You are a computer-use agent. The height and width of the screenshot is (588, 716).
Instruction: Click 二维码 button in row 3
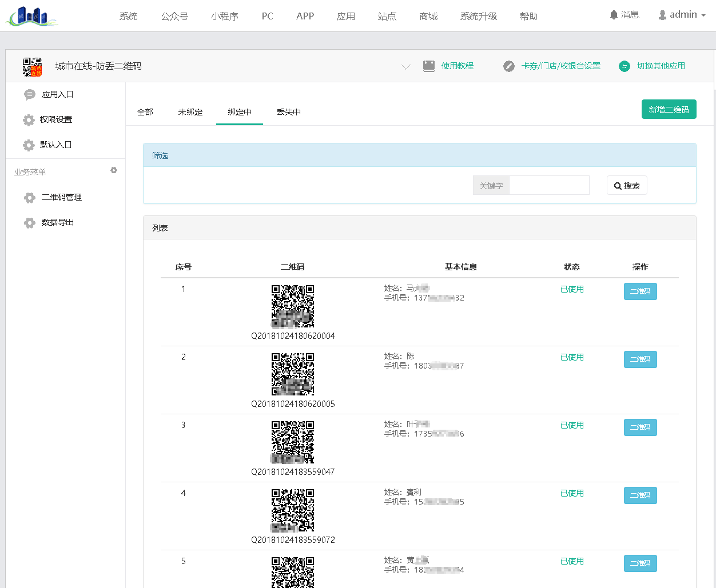click(641, 427)
